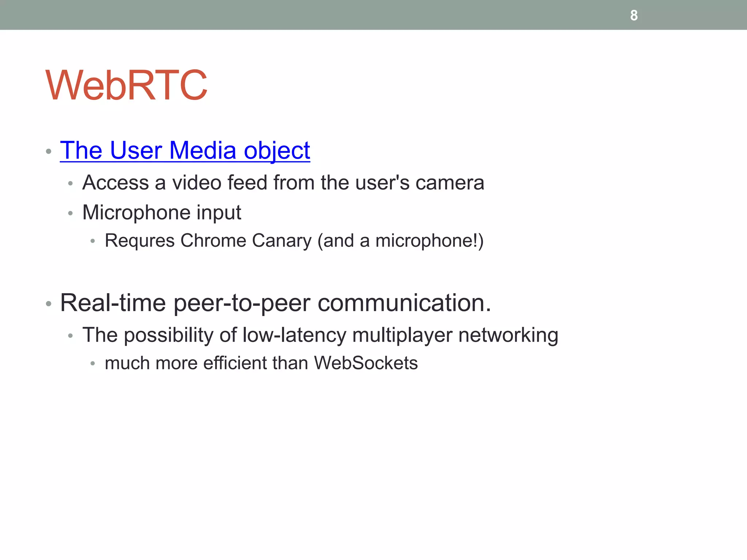Click 'Real-time peer-to-peer communication.' text
747x560 pixels.
click(x=276, y=303)
